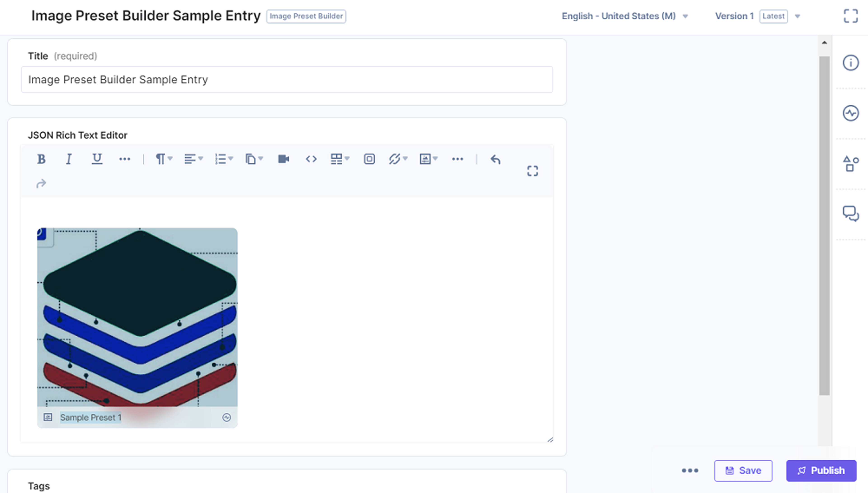
Task: Undo the last editor action
Action: pos(495,159)
